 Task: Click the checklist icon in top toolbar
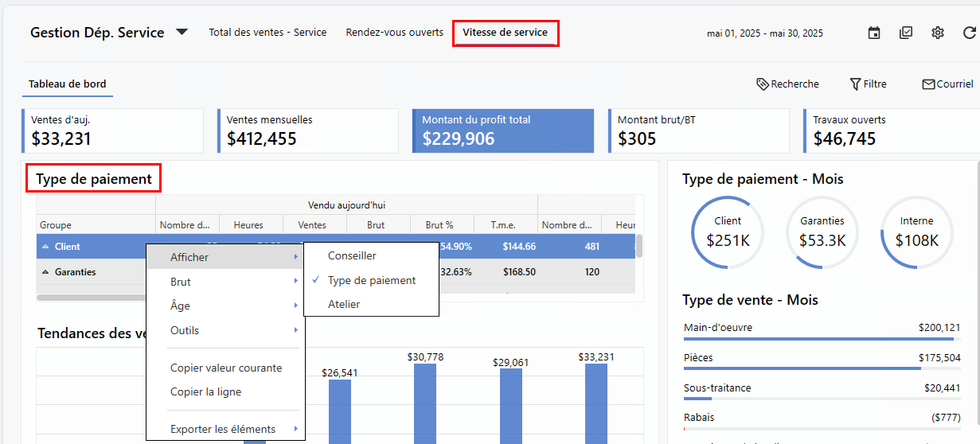pos(906,33)
